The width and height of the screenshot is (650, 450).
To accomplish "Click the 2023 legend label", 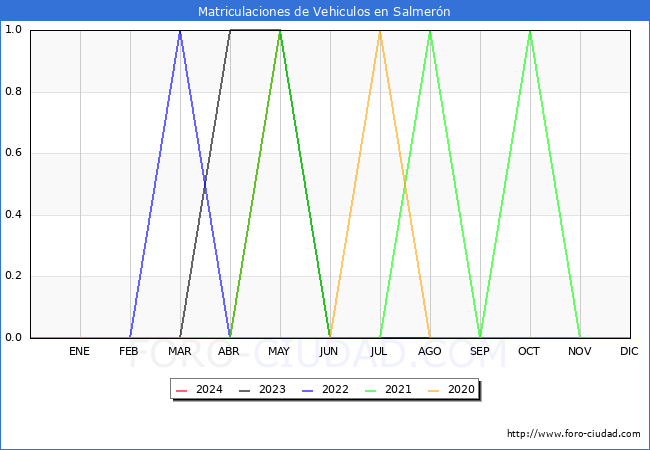I will point(272,390).
